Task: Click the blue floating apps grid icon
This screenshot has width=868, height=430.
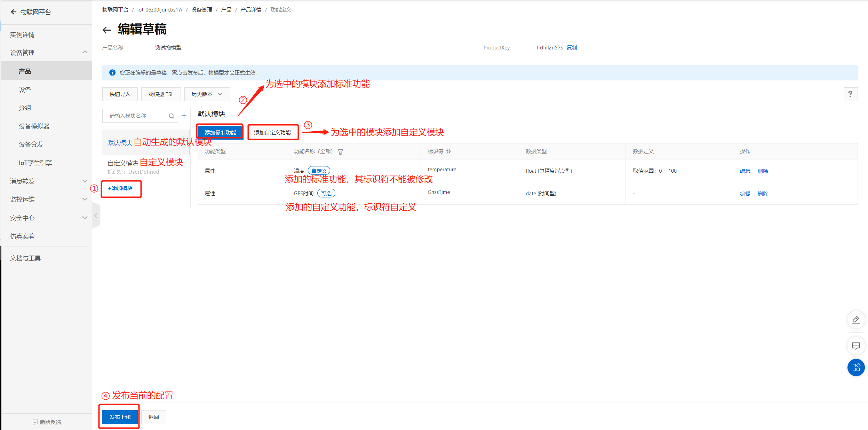Action: tap(856, 367)
